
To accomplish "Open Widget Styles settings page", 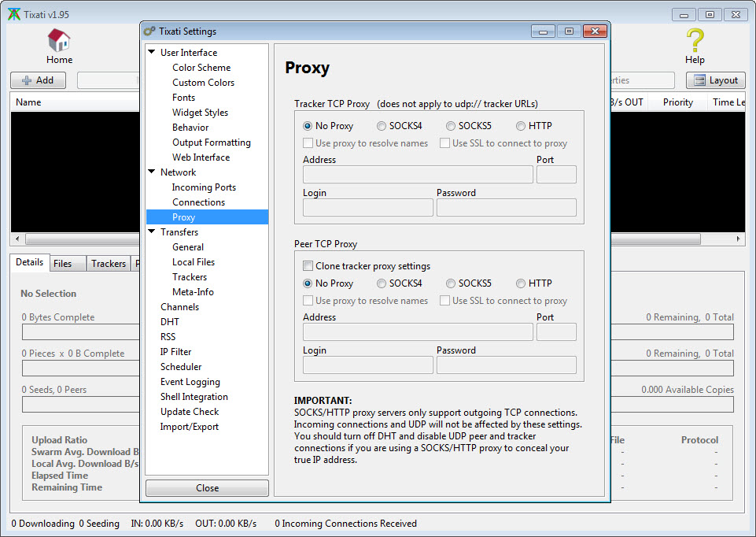I will click(200, 113).
